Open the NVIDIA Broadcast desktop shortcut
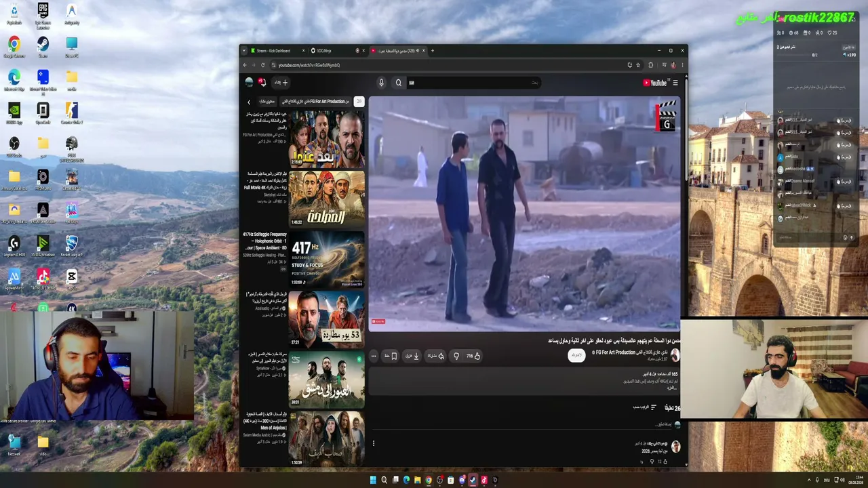Viewport: 868px width, 488px height. (43, 245)
